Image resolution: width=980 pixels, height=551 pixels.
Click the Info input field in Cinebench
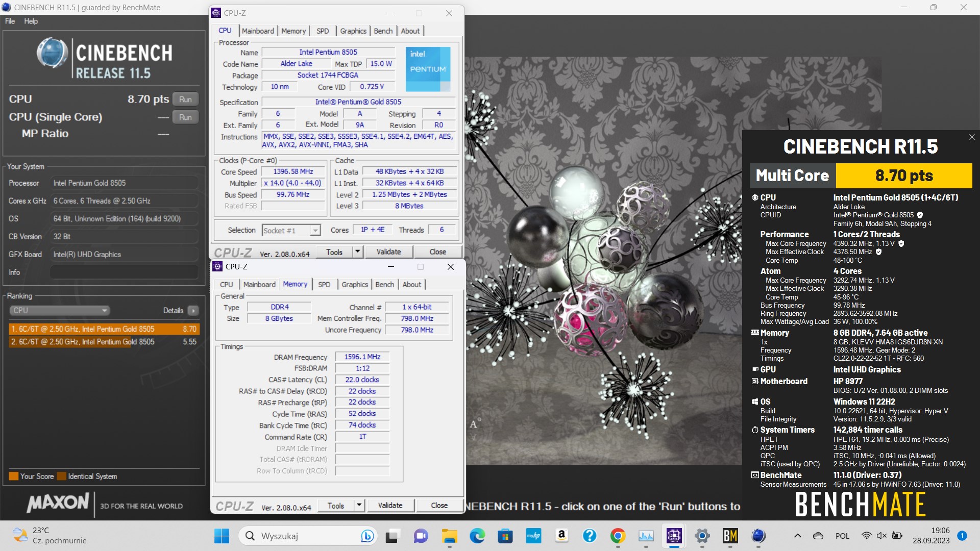coord(124,272)
